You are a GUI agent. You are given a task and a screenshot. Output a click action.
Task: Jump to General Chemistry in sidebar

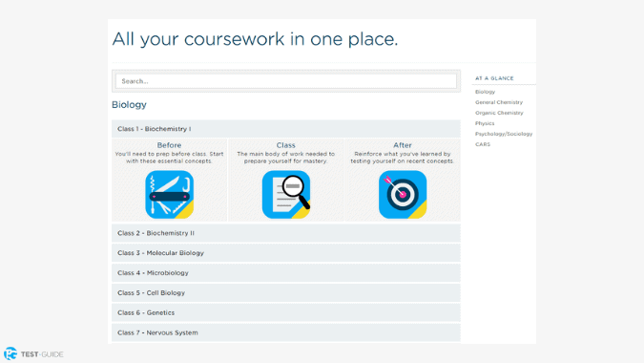point(499,102)
